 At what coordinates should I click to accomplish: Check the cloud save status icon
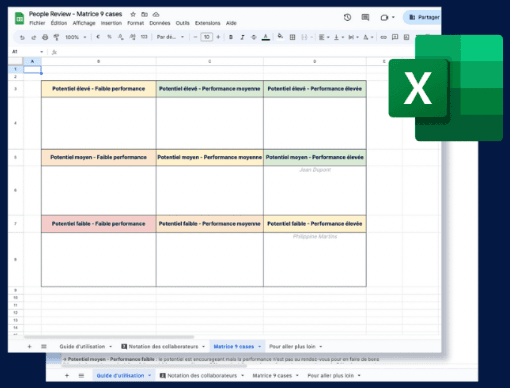click(x=156, y=14)
